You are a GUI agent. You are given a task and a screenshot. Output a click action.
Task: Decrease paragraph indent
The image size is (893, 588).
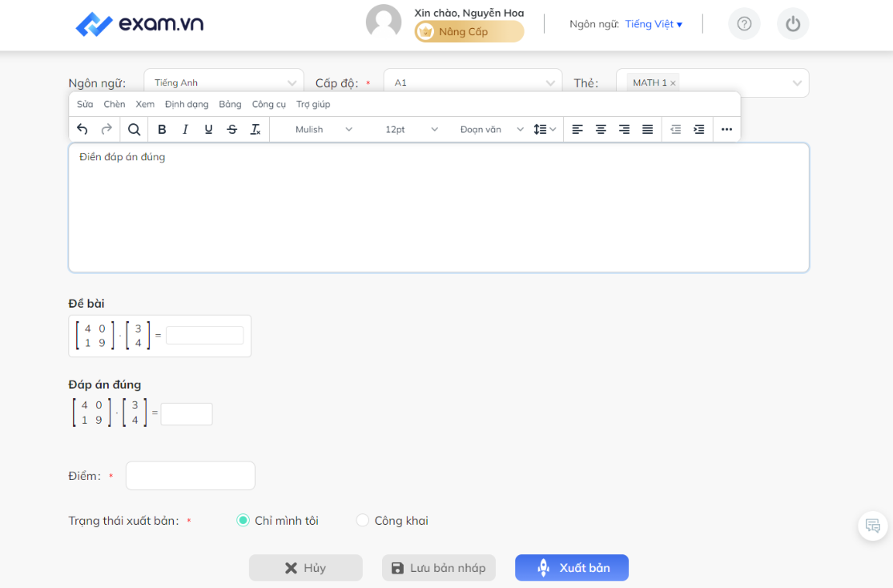[675, 129]
